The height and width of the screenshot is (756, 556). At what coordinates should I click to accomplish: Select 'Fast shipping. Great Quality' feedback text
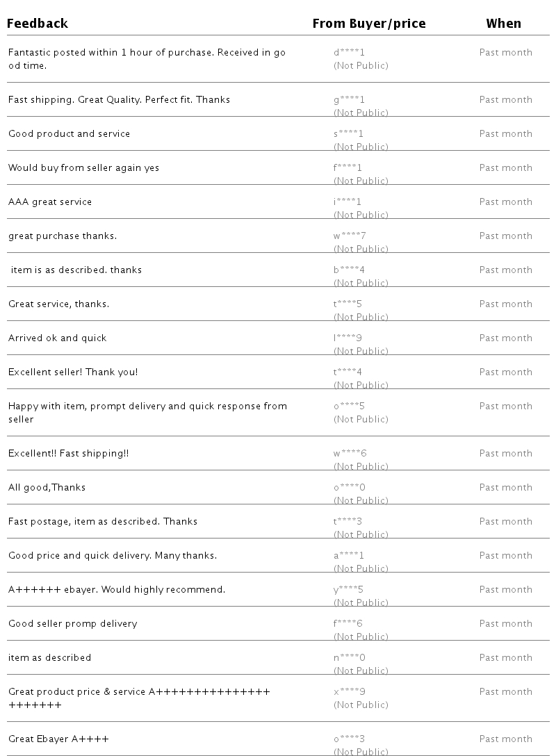pyautogui.click(x=119, y=99)
